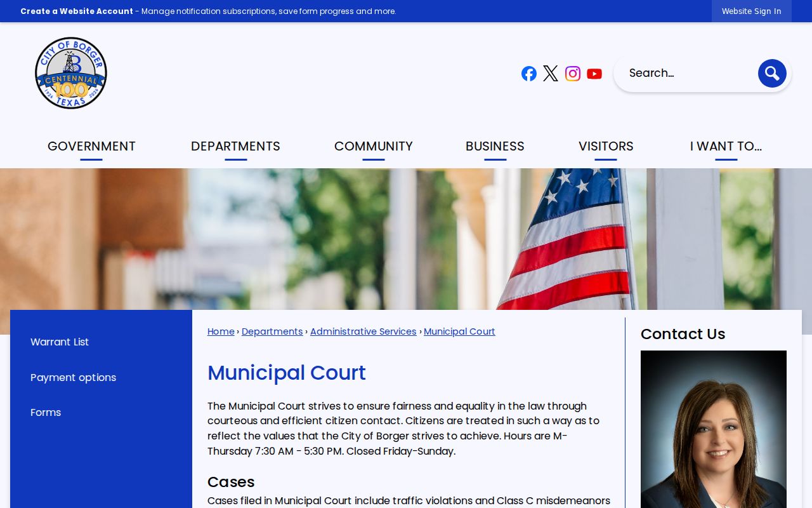Screen dimensions: 812x508
Task: Click the Website Sign In button
Action: [752, 11]
